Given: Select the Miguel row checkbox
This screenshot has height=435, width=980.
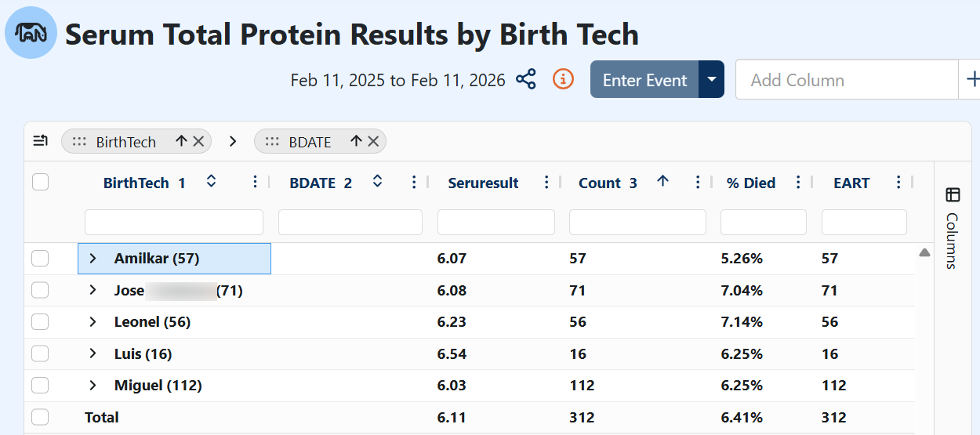Looking at the screenshot, I should point(40,386).
